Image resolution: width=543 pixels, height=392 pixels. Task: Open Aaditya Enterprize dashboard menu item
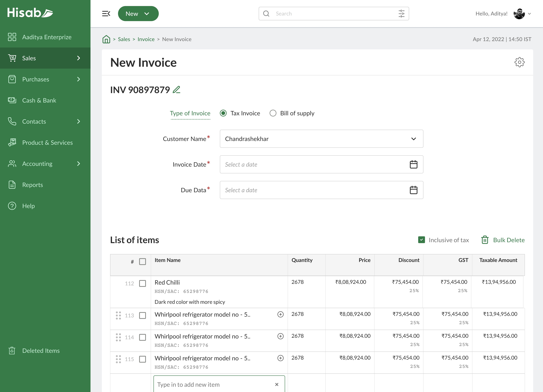click(x=45, y=37)
